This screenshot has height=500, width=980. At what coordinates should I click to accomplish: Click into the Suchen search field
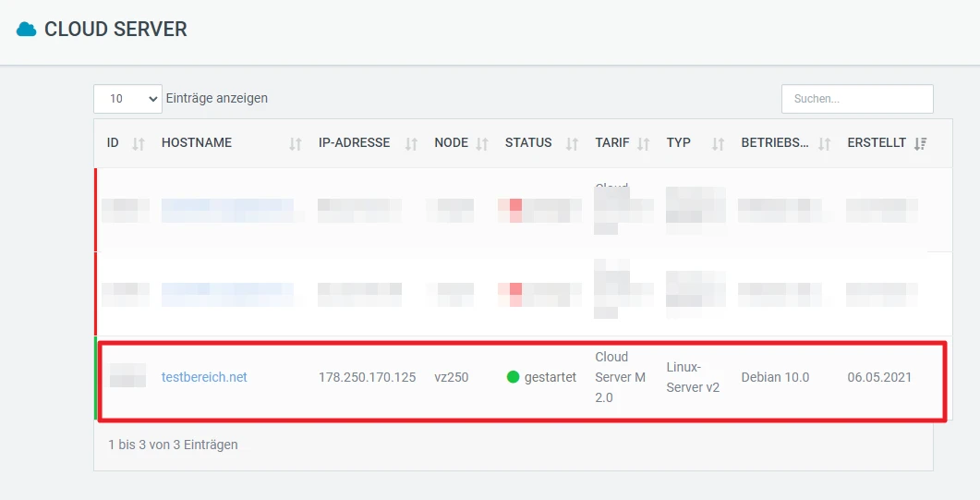pyautogui.click(x=856, y=99)
